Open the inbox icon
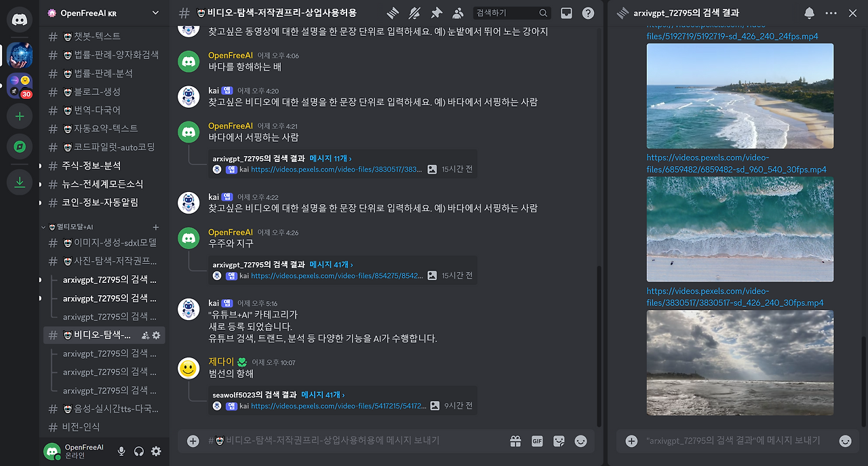868x466 pixels. point(567,12)
